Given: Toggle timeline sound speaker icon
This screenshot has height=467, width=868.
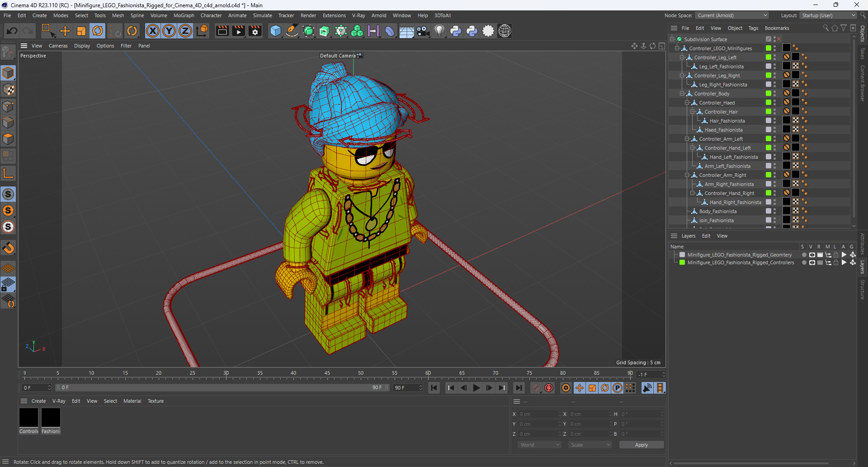Looking at the screenshot, I should pyautogui.click(x=647, y=388).
